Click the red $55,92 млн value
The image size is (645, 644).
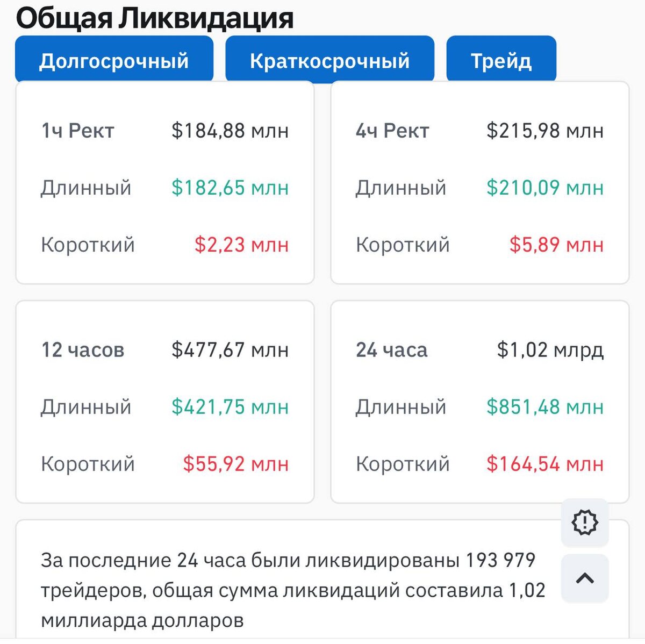click(235, 464)
